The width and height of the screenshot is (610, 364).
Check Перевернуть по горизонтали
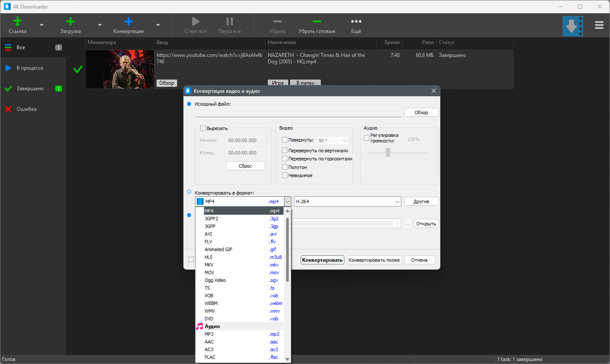point(284,158)
